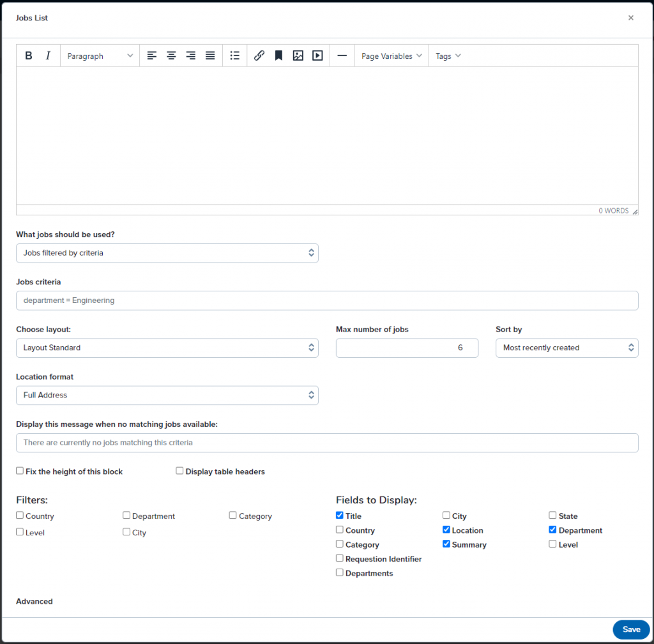
Task: Click the Jobs criteria input field
Action: pyautogui.click(x=327, y=300)
